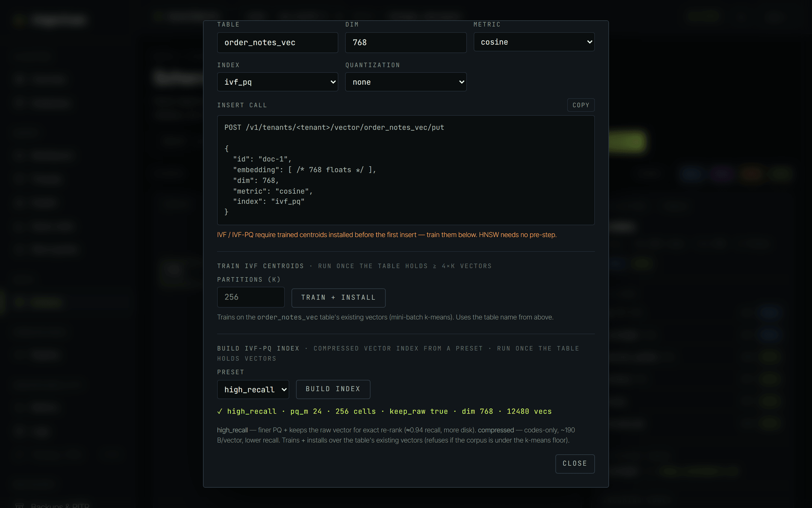Open the INDEX dropdown set to ivf_pq

277,82
